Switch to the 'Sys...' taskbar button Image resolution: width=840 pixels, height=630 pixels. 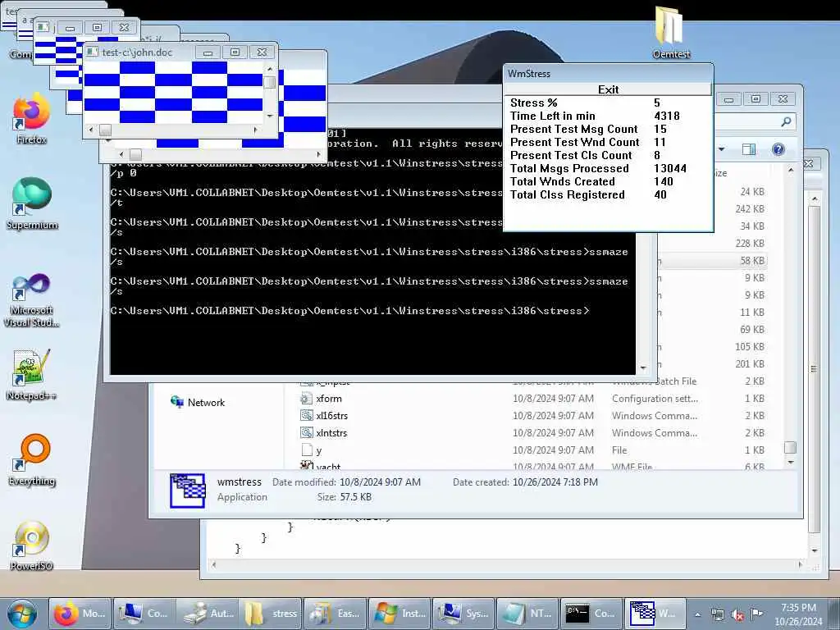point(463,614)
